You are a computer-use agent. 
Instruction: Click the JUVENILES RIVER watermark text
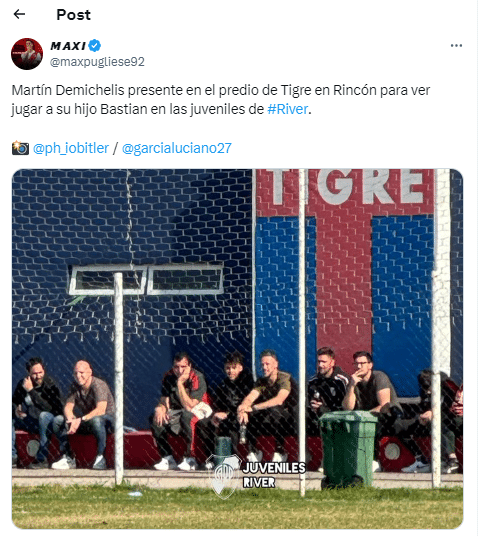coord(274,475)
